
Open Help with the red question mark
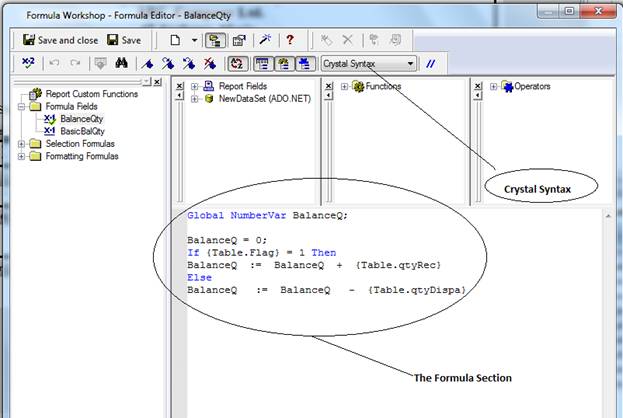pyautogui.click(x=290, y=40)
